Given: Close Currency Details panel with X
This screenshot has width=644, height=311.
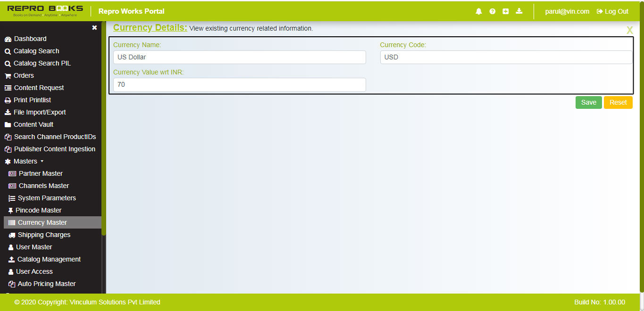Looking at the screenshot, I should pos(629,30).
